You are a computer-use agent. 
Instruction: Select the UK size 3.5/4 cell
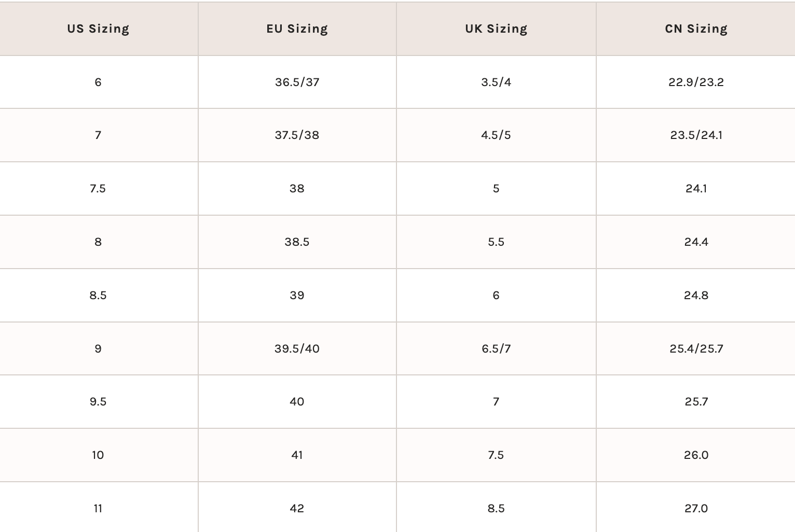496,82
